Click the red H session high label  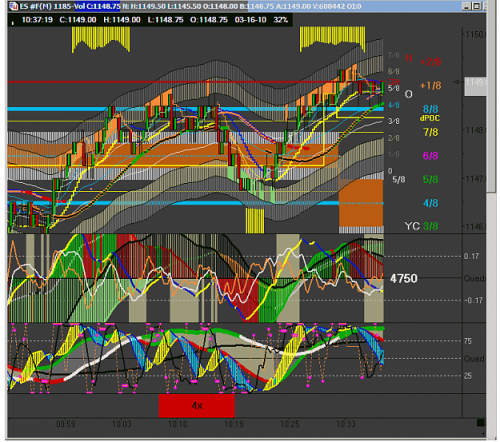(x=408, y=58)
